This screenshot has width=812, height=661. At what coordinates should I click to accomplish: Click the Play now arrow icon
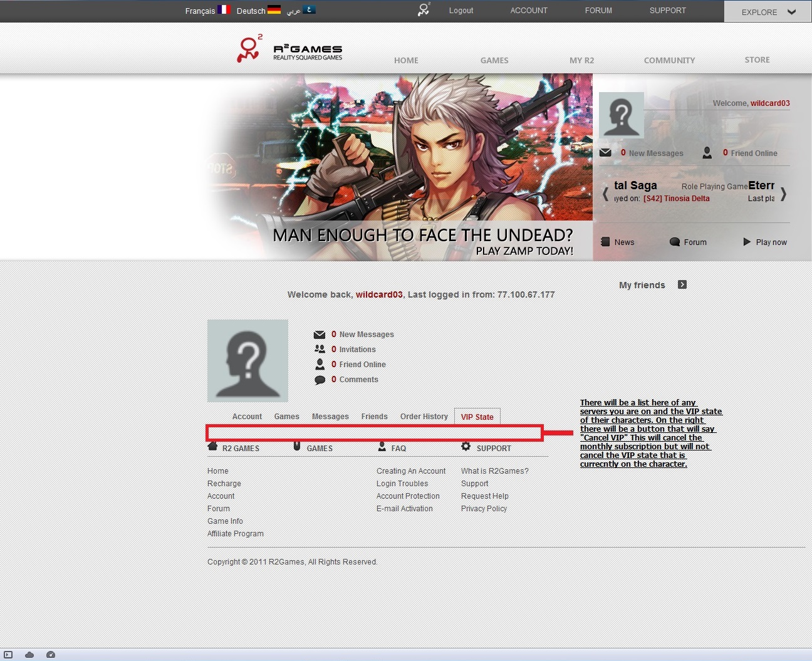[747, 242]
